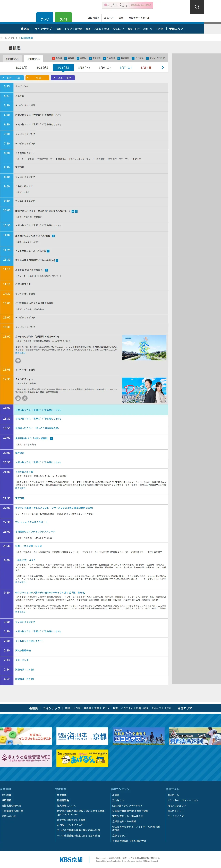Viewport: 221px width, 868px height.
Task: Open the チケットインフォメーション footer link
Action: pyautogui.click(x=183, y=800)
